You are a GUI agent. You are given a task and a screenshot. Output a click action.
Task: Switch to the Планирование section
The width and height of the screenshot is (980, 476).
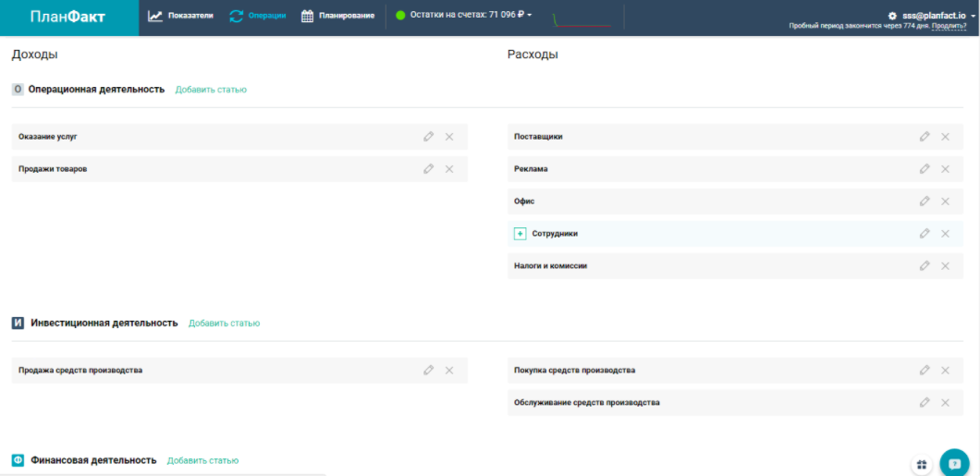coord(338,16)
